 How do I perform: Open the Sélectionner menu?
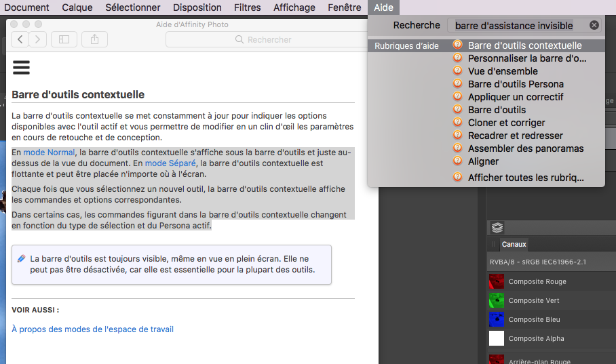point(133,7)
